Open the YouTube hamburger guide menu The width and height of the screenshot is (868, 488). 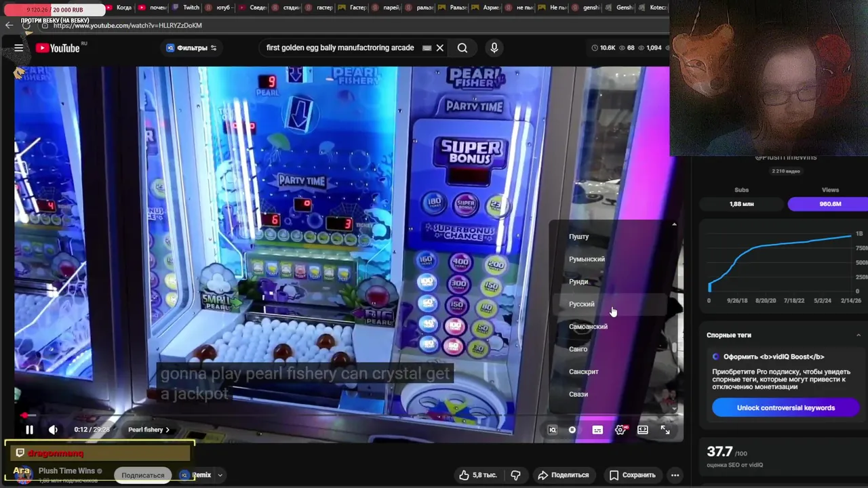tap(19, 47)
